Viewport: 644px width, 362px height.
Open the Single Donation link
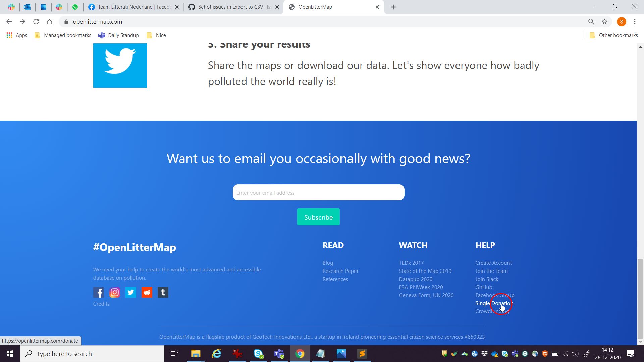coord(494,303)
